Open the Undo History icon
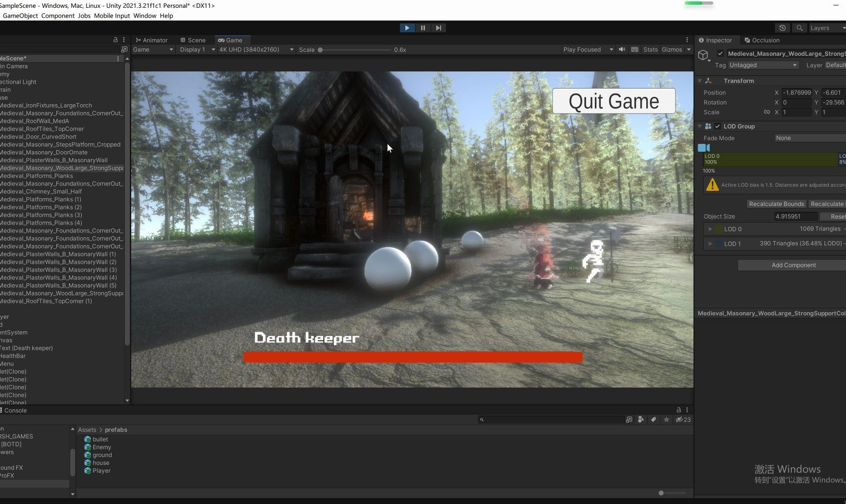The width and height of the screenshot is (846, 504). tap(782, 28)
